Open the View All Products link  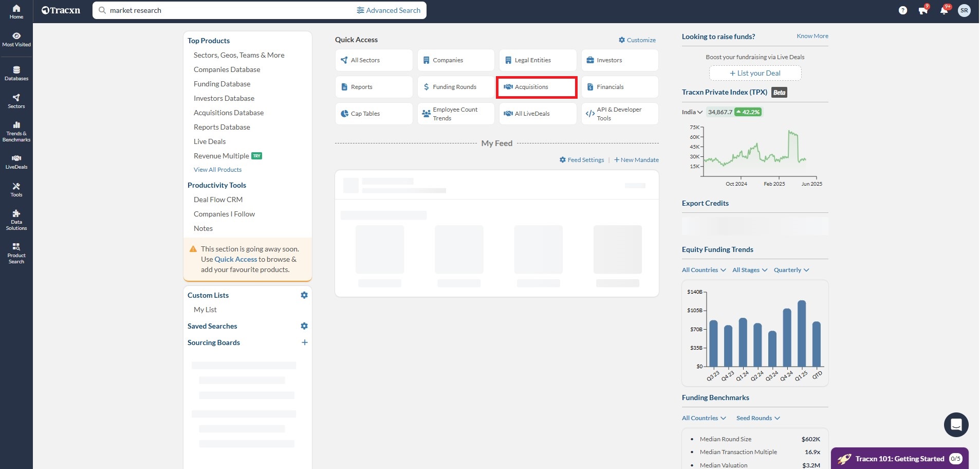217,170
